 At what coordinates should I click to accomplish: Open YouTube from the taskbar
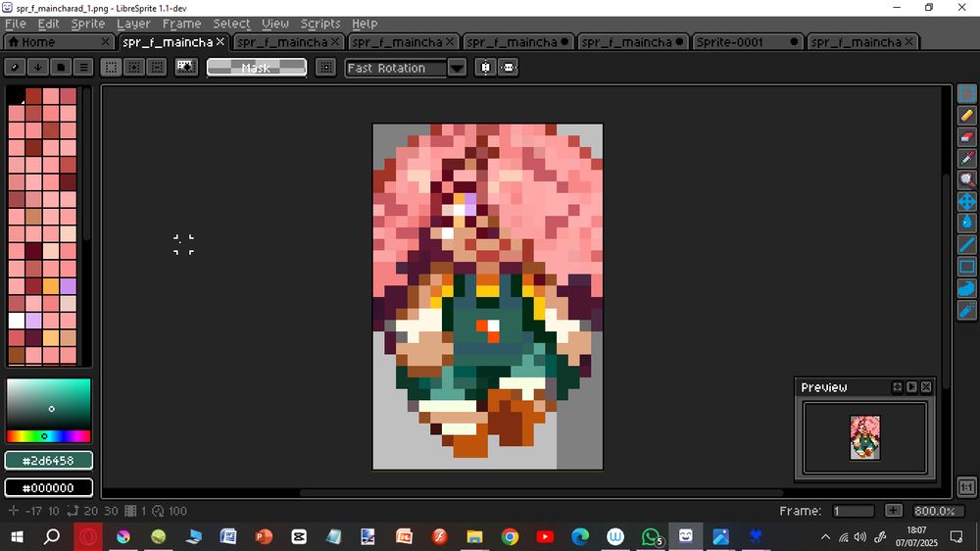545,536
